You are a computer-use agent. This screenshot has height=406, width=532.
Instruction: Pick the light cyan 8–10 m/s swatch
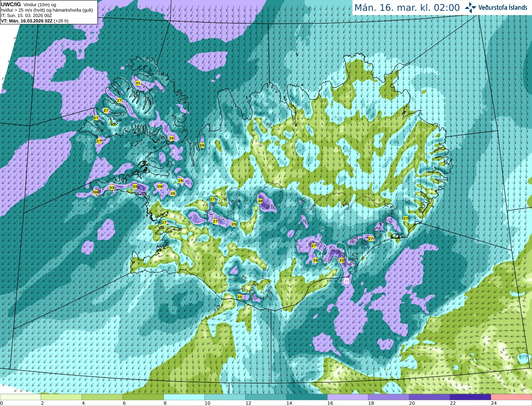pyautogui.click(x=184, y=397)
